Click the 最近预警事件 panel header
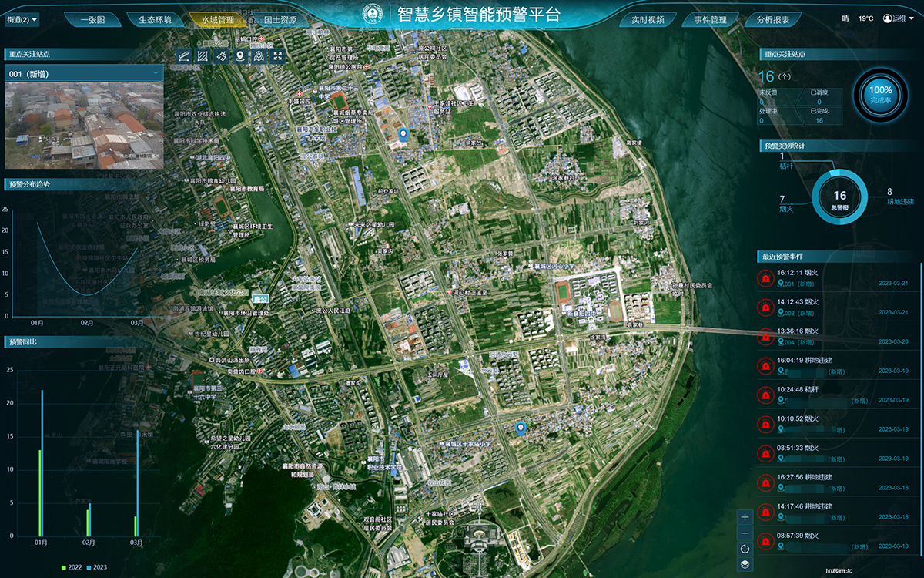 [839, 257]
